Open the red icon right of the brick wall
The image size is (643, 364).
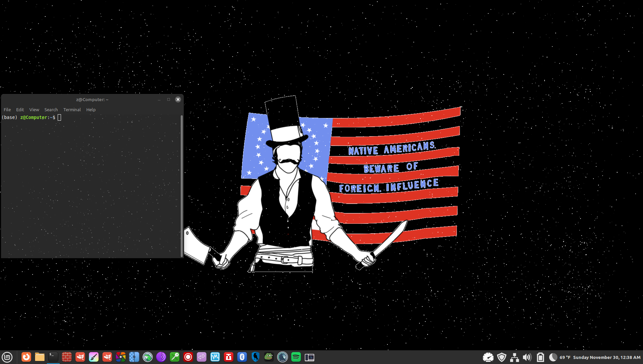pos(80,357)
